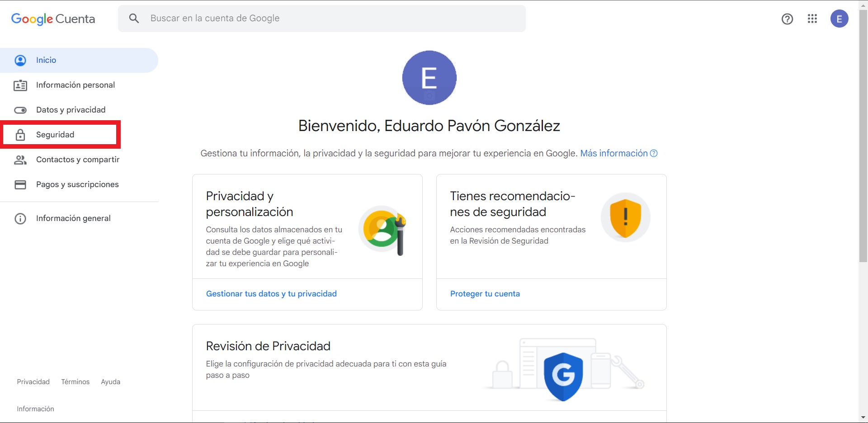Click the yellow security warning shield
The width and height of the screenshot is (868, 423).
(626, 217)
